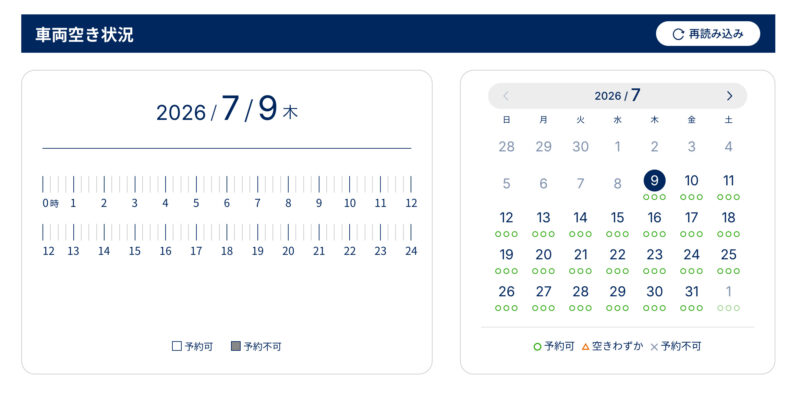The width and height of the screenshot is (800, 396).
Task: Click the 再読み込み reload button
Action: 708,34
